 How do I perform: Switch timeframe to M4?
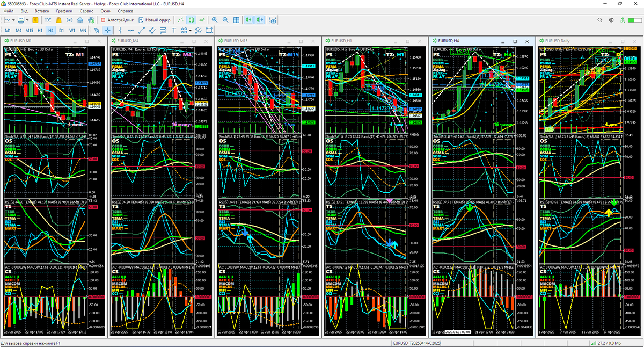[18, 31]
